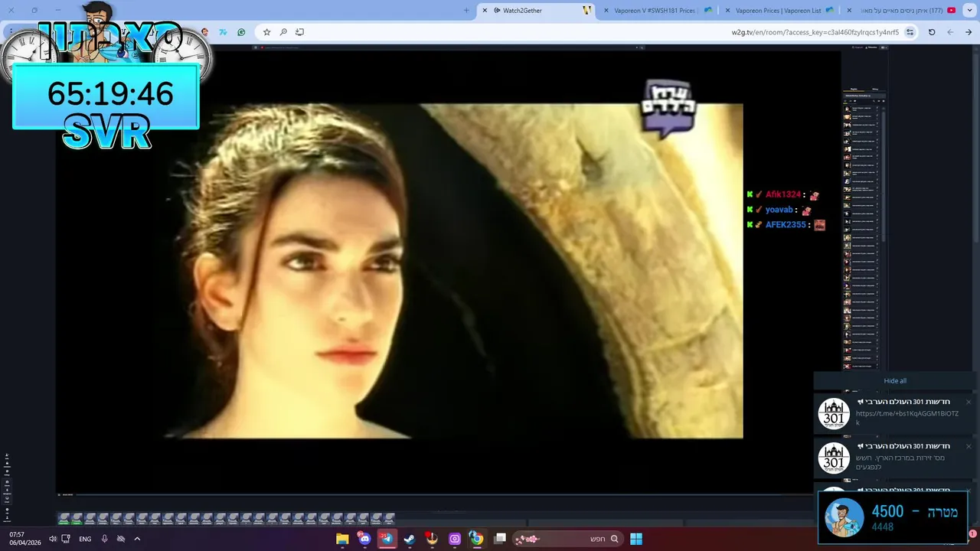This screenshot has height=551, width=980.
Task: Open Chrome from the taskbar
Action: point(476,539)
